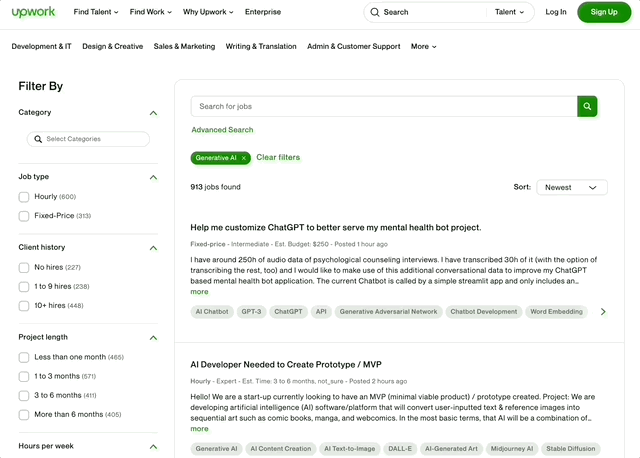The width and height of the screenshot is (640, 458).
Task: Show more skill tags with right arrow
Action: coord(603,312)
